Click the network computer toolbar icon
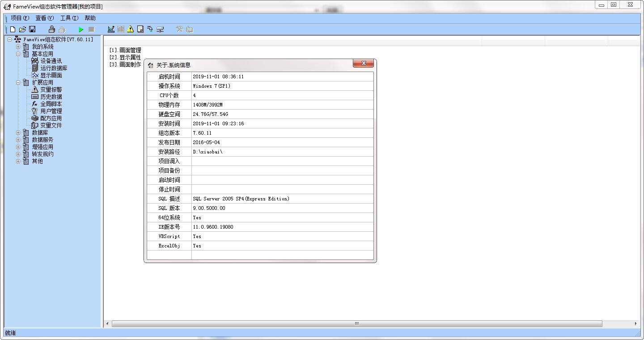Image resolution: width=644 pixels, height=340 pixels. click(160, 30)
